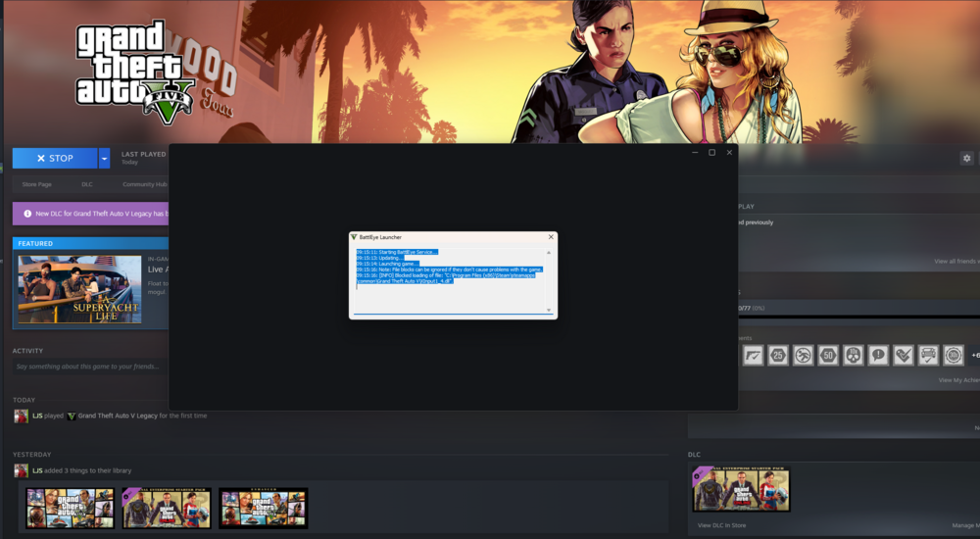This screenshot has width=980, height=539.
Task: Open the Store Page tab
Action: (37, 184)
